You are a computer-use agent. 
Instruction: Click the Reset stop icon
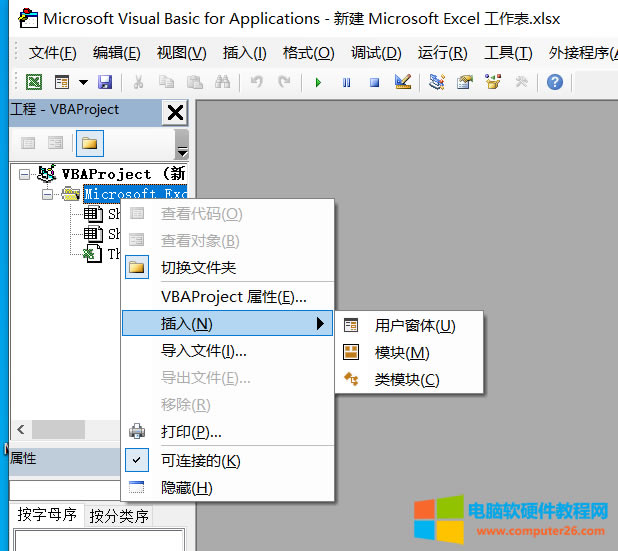[x=374, y=82]
